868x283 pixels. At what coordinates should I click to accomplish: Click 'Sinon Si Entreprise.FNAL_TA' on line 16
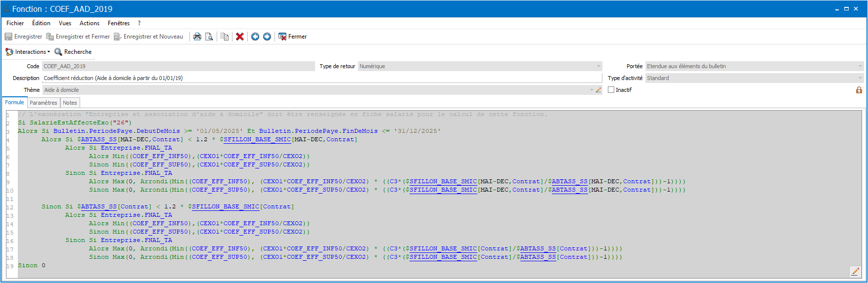(x=119, y=240)
